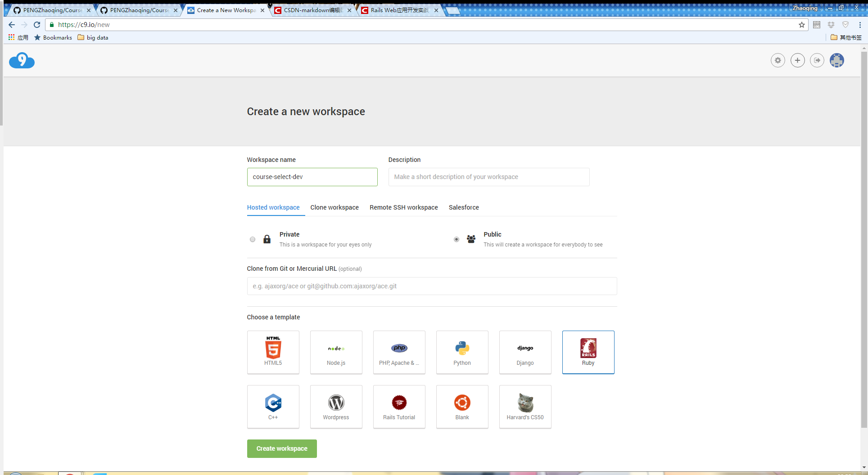Screen dimensions: 868x475
Task: Choose the Harvard's CS50 template
Action: [x=525, y=407]
